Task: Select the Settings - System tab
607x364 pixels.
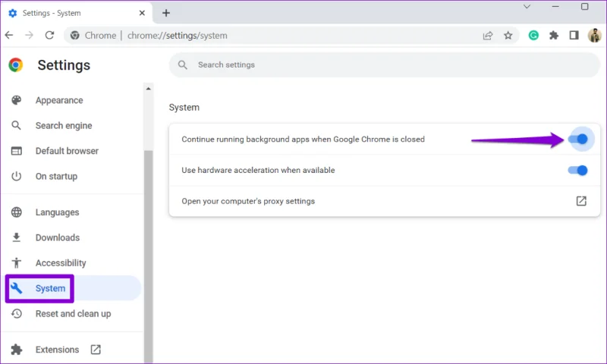Action: 77,13
